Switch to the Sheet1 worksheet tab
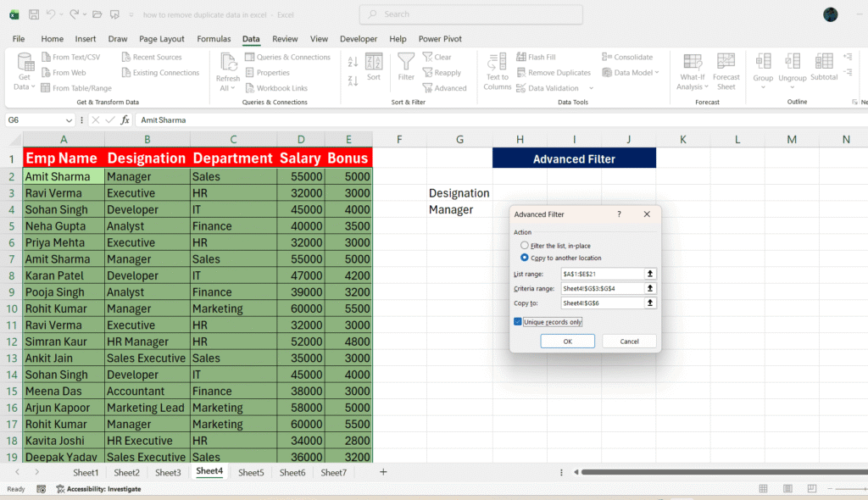Screen dimensions: 868x500 [86, 472]
